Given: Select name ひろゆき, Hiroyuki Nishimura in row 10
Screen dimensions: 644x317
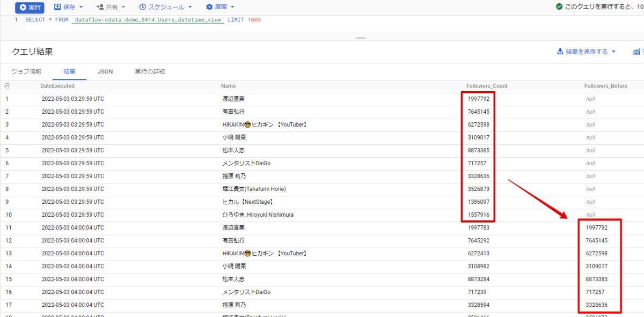Looking at the screenshot, I should 258,215.
